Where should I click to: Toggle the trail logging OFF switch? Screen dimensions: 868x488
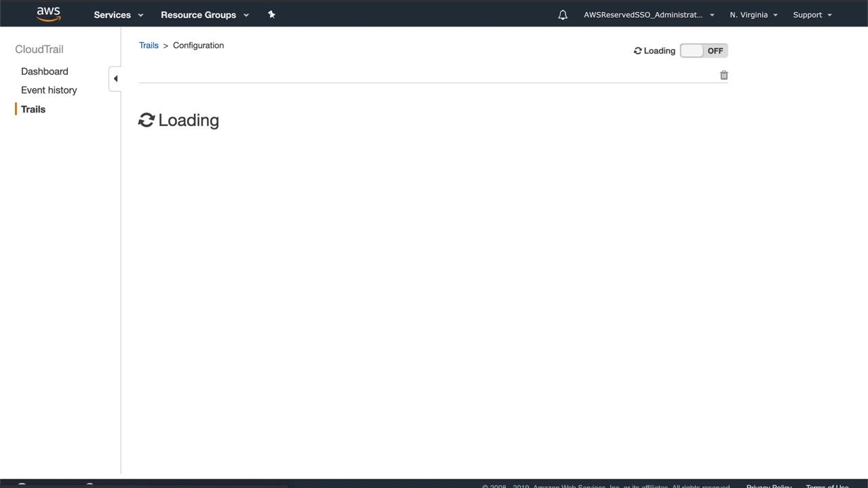pyautogui.click(x=704, y=51)
